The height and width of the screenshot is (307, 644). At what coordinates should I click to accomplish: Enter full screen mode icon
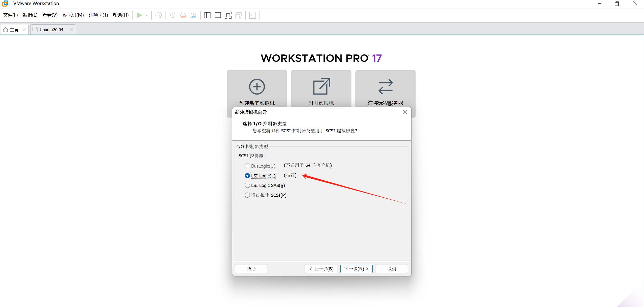tap(228, 15)
